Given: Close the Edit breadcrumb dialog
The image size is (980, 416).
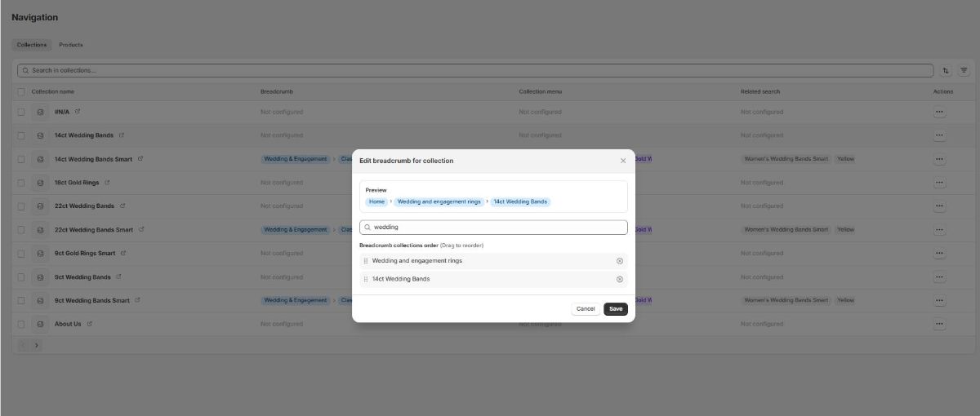Looking at the screenshot, I should pyautogui.click(x=623, y=161).
